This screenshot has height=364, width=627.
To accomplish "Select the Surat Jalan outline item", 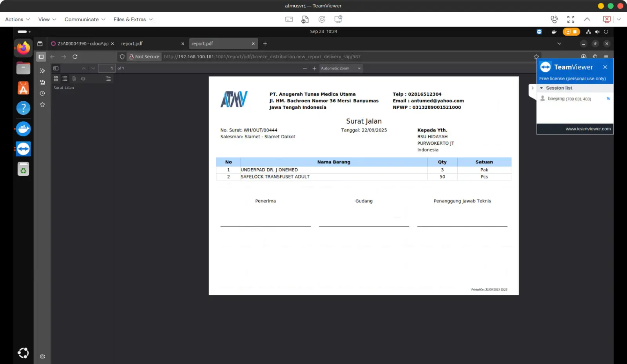I will [x=63, y=88].
